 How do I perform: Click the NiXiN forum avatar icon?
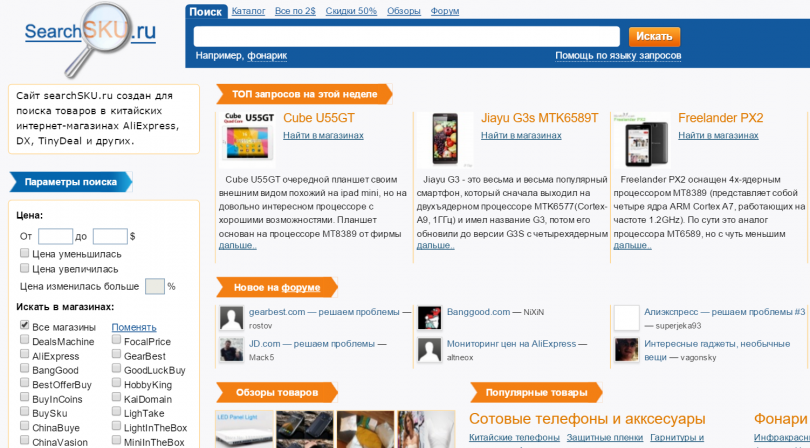click(x=429, y=318)
